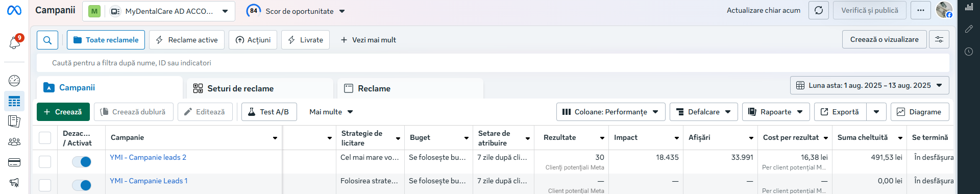Image resolution: width=980 pixels, height=194 pixels.
Task: Open Defalcare breakdown dropdown
Action: pyautogui.click(x=703, y=112)
